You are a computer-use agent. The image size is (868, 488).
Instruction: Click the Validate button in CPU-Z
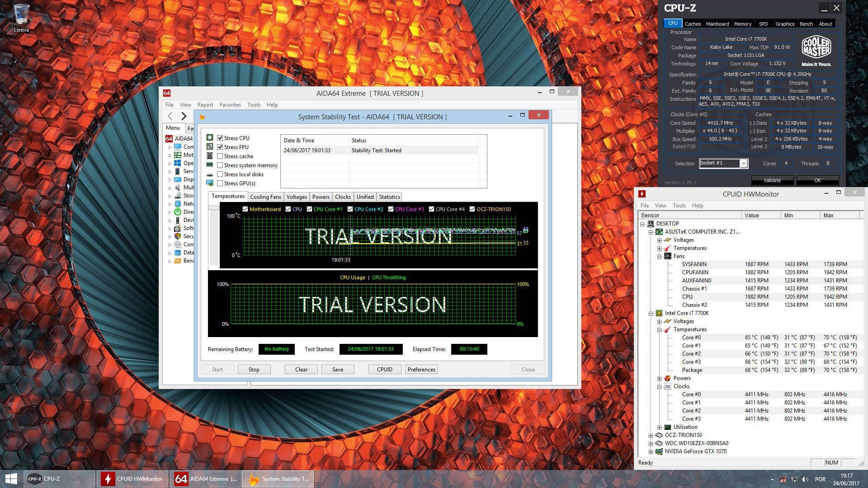click(772, 180)
